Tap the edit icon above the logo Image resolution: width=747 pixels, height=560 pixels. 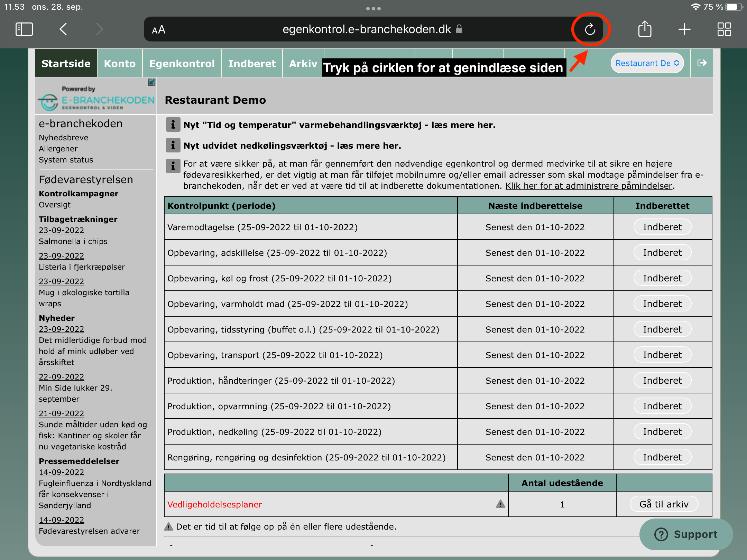(x=151, y=82)
